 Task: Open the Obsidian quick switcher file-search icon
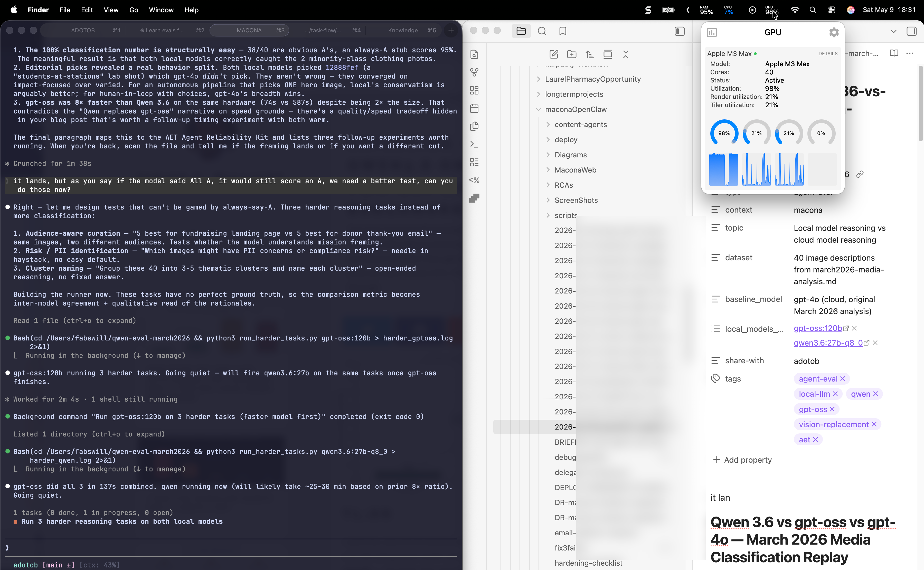pyautogui.click(x=474, y=54)
